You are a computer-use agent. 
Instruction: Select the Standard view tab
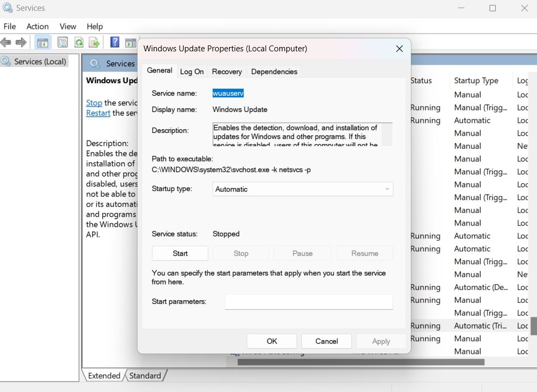click(x=145, y=376)
